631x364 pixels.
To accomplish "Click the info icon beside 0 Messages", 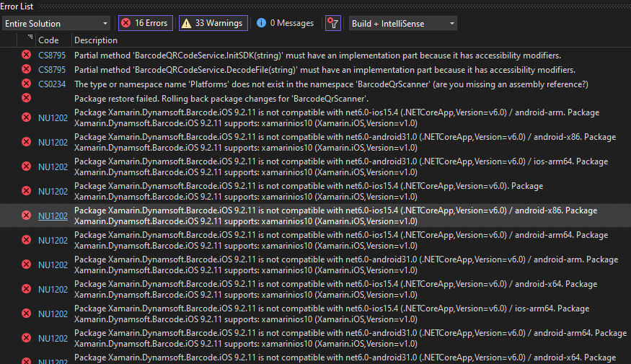I will coord(261,23).
